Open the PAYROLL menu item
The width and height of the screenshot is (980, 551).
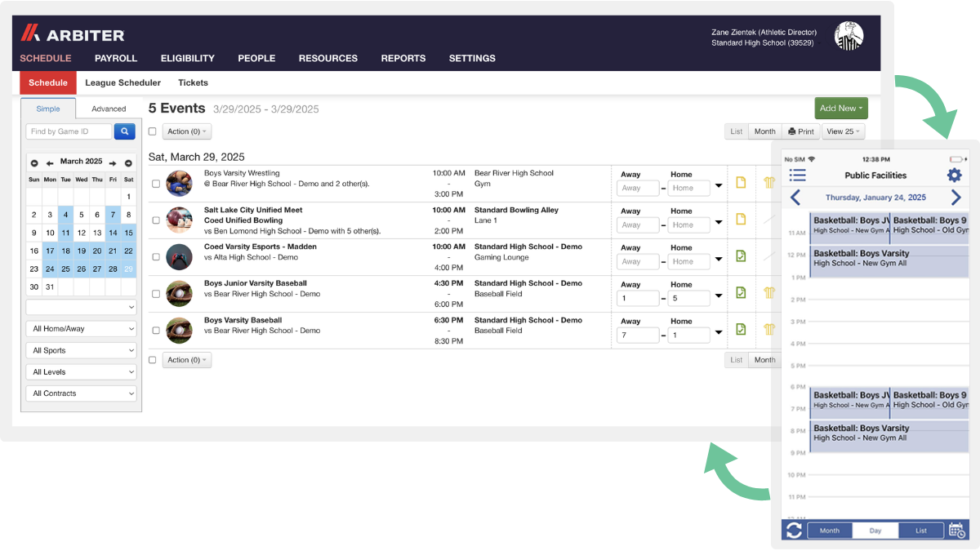tap(115, 58)
